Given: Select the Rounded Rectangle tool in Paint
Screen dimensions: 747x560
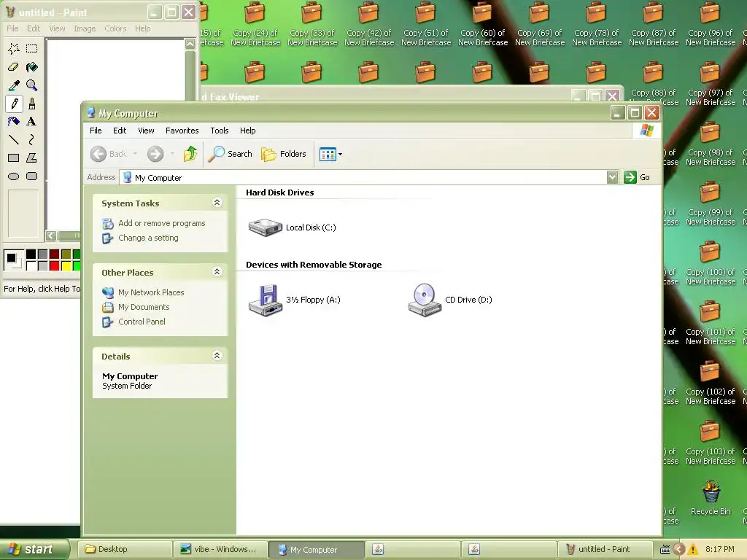Looking at the screenshot, I should coord(32,176).
